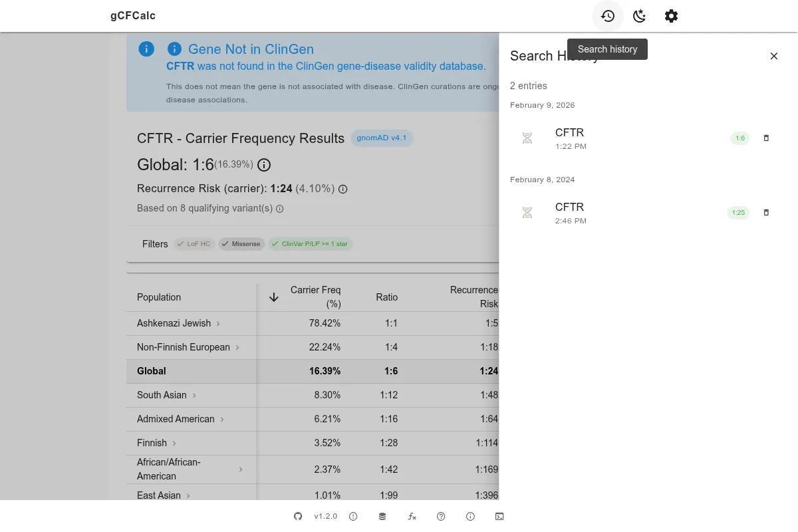This screenshot has height=532, width=798.
Task: Open the fx formula methods icon
Action: coord(412,516)
